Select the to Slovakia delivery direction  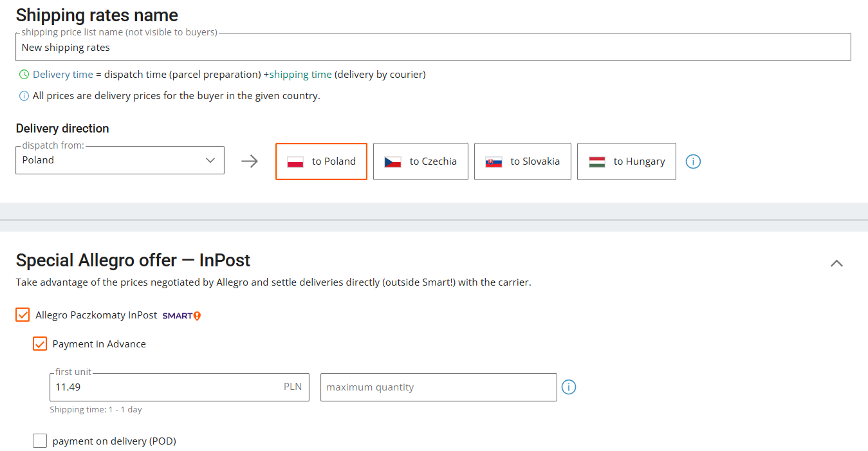(522, 161)
